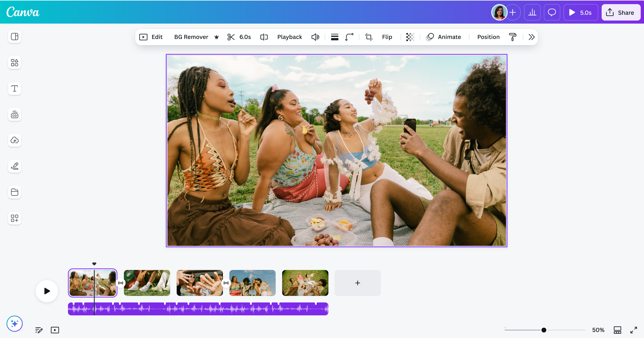644x338 pixels.
Task: Click Playback in the toolbar
Action: (290, 37)
